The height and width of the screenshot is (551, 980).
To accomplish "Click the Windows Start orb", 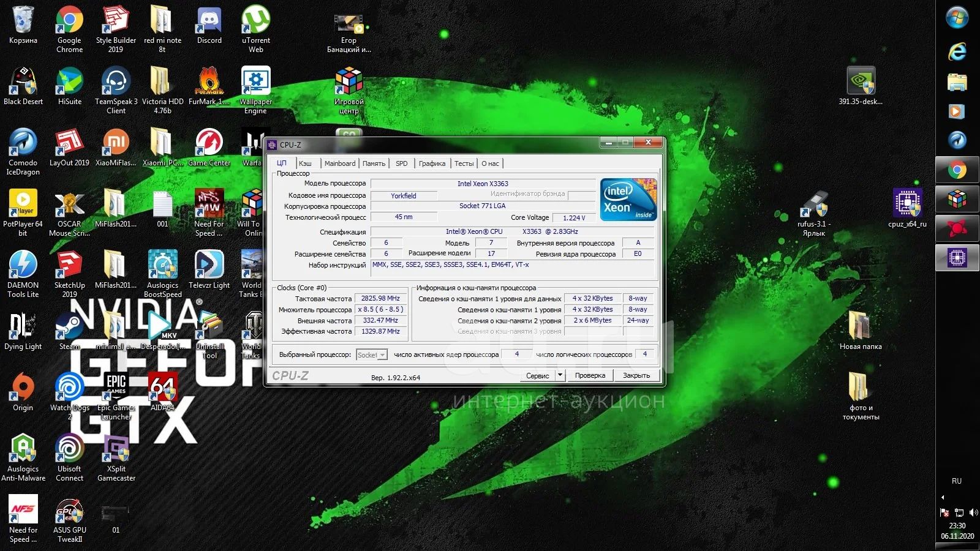I will click(x=957, y=18).
